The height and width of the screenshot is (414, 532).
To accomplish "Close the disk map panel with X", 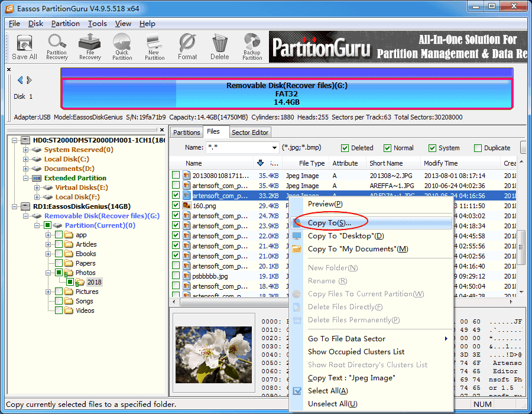I will coord(9,69).
